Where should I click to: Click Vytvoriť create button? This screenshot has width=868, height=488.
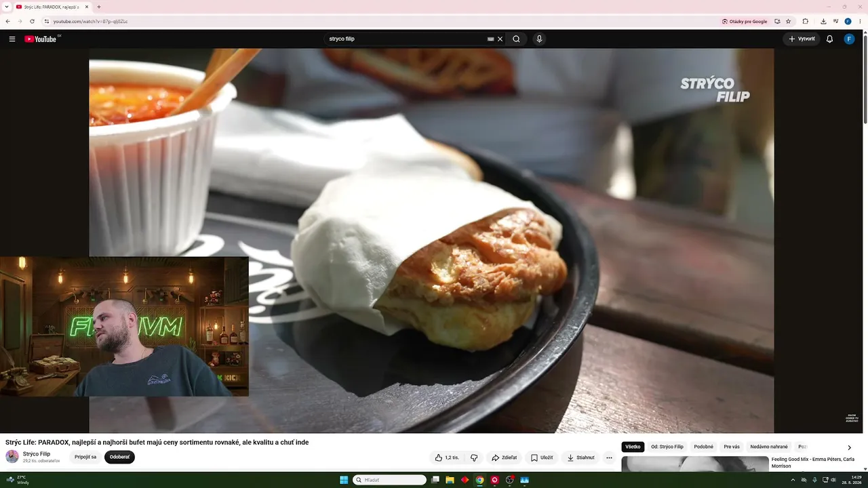coord(802,39)
